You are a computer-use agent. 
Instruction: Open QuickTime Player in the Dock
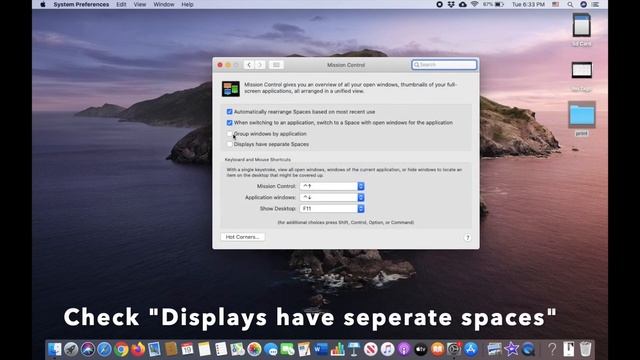coord(528,349)
